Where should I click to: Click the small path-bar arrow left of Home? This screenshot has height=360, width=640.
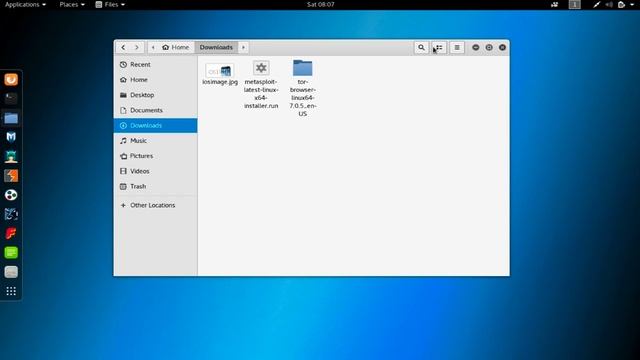click(x=153, y=47)
